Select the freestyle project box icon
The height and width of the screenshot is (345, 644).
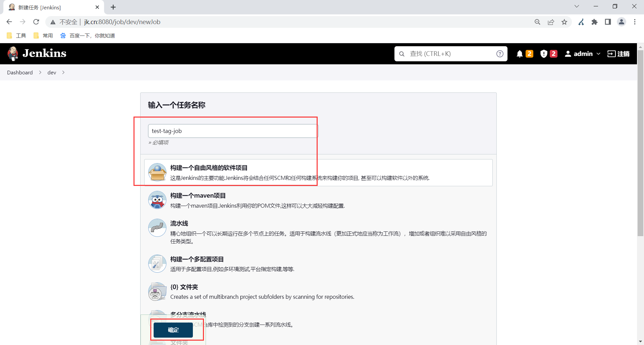point(157,172)
